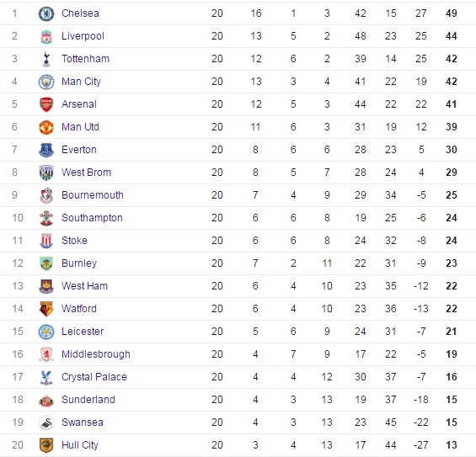The width and height of the screenshot is (476, 457).
Task: Click the Man City club badge
Action: (x=46, y=82)
